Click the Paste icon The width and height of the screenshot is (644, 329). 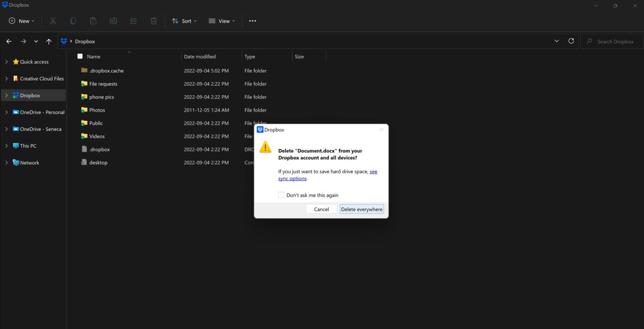pos(93,21)
